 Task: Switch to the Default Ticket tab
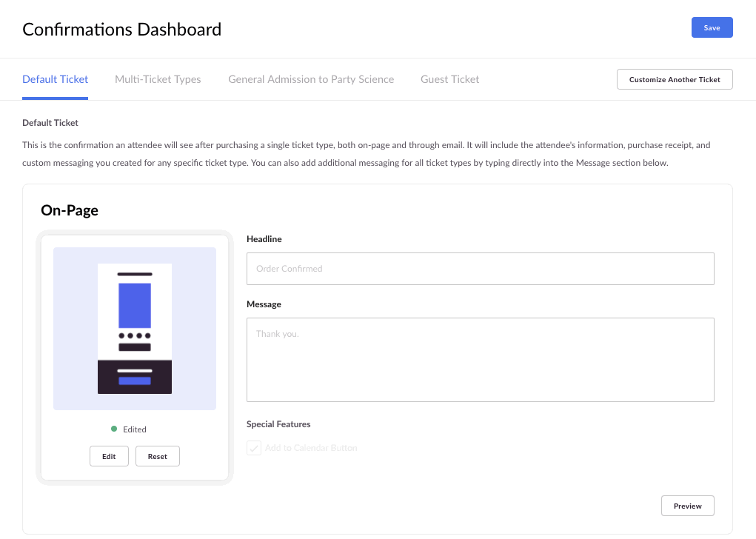click(x=55, y=79)
